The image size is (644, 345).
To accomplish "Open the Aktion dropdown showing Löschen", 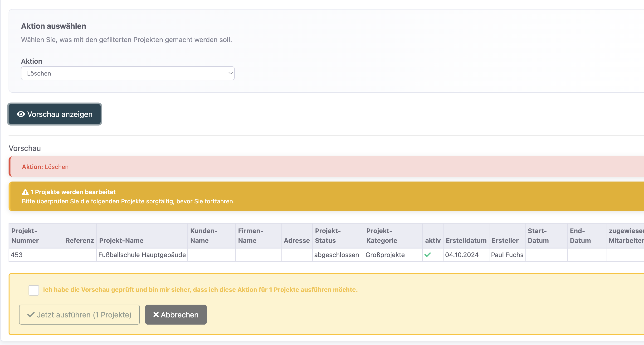I will (127, 73).
